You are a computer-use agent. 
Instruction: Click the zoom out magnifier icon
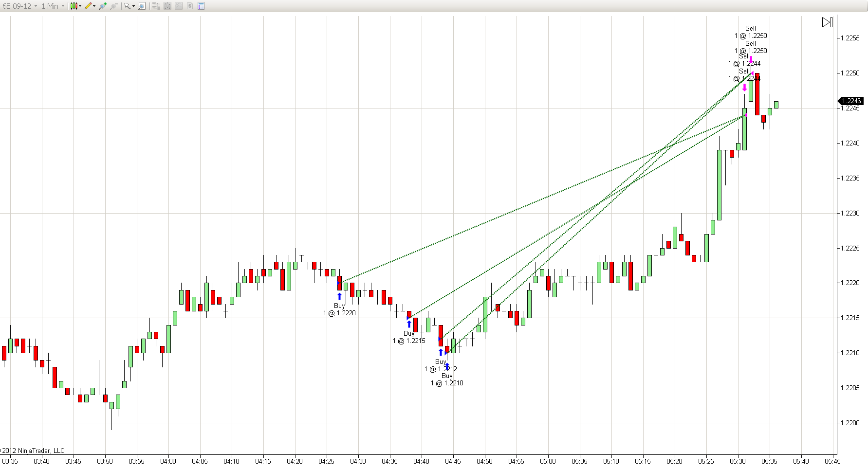click(x=114, y=6)
